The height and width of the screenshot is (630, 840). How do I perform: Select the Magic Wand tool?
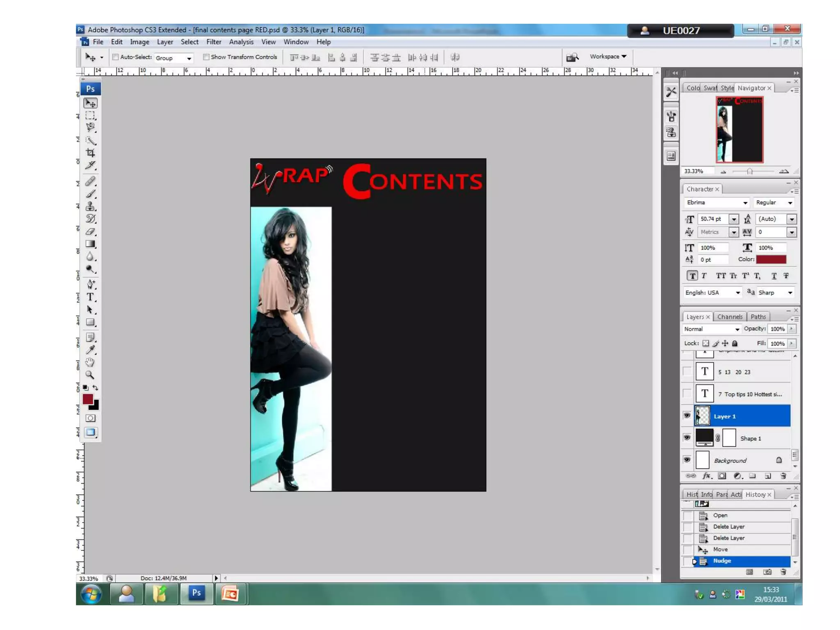point(90,140)
